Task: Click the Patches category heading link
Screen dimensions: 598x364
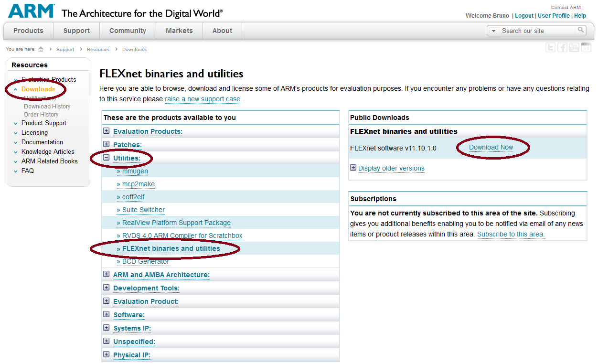Action: pos(128,144)
